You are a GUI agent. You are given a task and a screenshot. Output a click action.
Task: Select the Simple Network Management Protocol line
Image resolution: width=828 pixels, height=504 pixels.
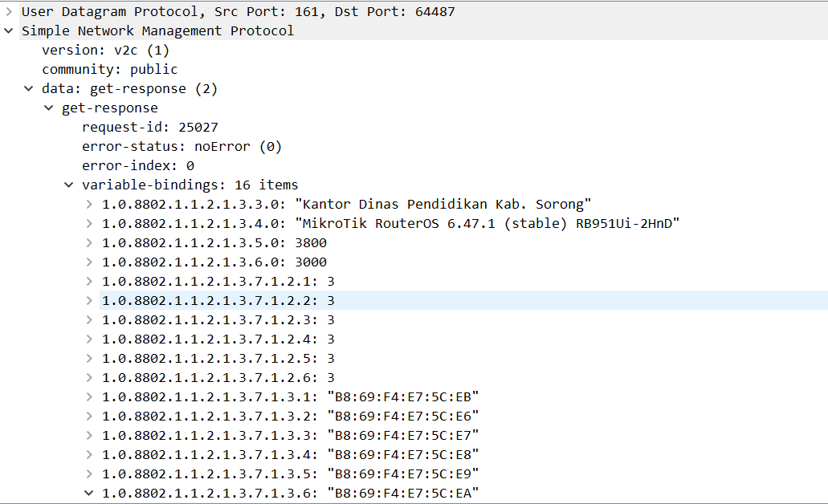[157, 30]
